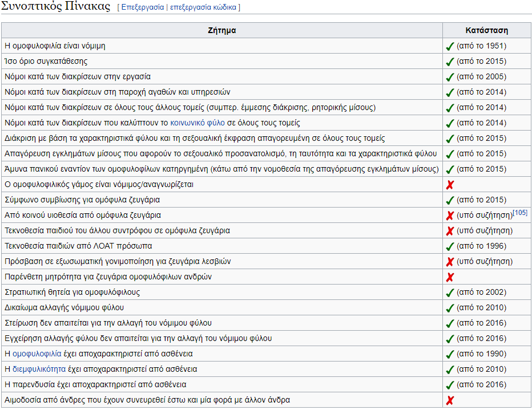Click the red X for ομοφυλοφιλικός γάμος row
532x410 pixels.
click(450, 185)
